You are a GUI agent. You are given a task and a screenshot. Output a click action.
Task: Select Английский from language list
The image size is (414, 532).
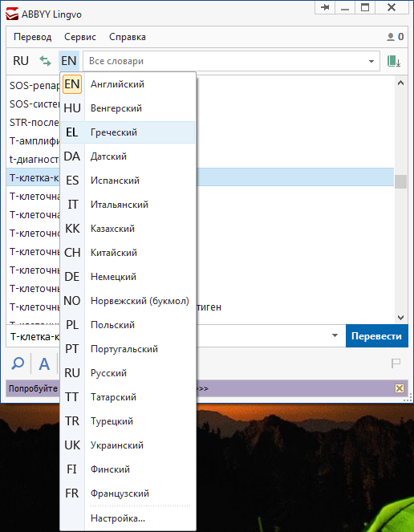(x=128, y=84)
